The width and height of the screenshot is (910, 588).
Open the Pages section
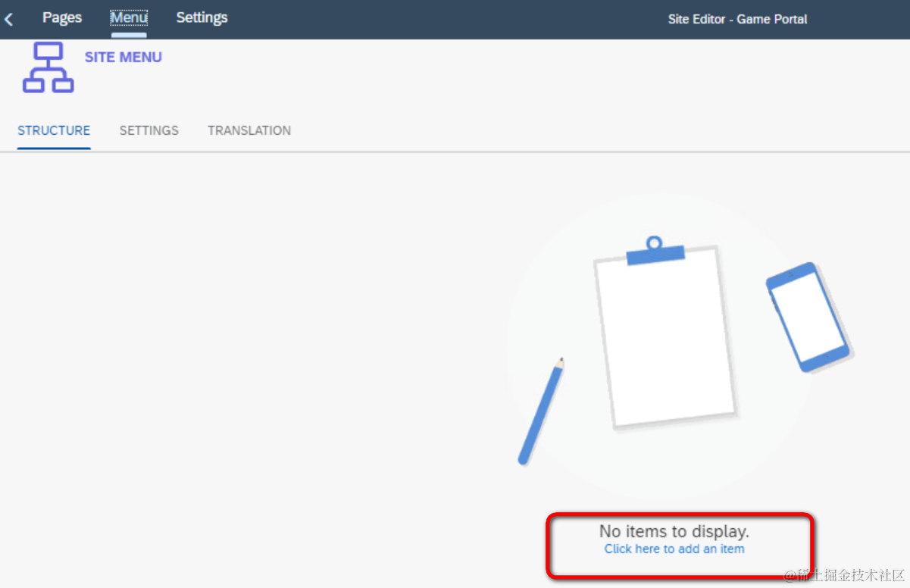(62, 17)
